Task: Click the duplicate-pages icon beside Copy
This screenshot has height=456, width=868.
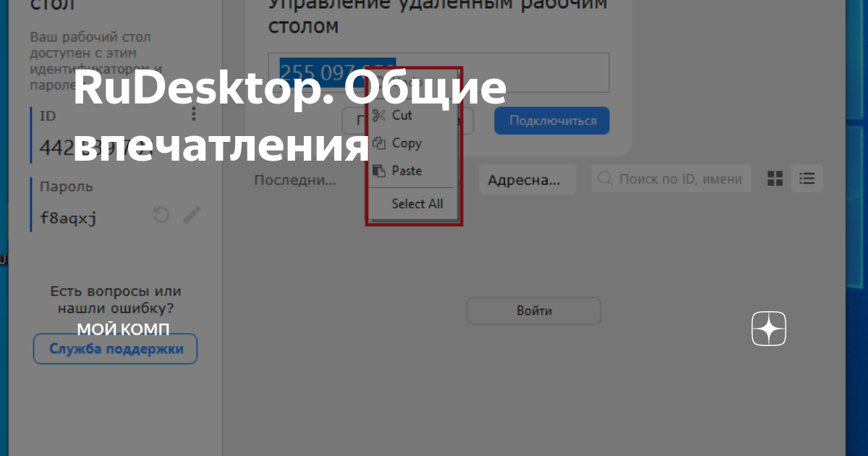Action: (x=378, y=143)
